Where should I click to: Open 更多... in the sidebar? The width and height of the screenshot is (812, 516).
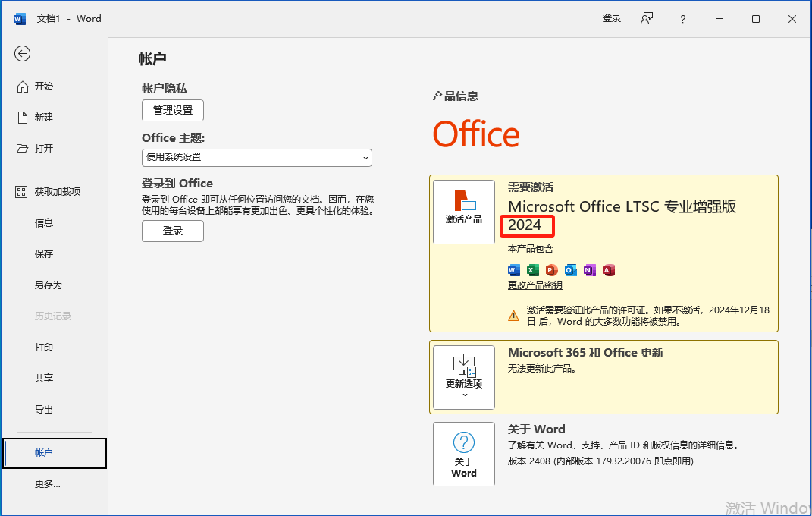tap(55, 484)
